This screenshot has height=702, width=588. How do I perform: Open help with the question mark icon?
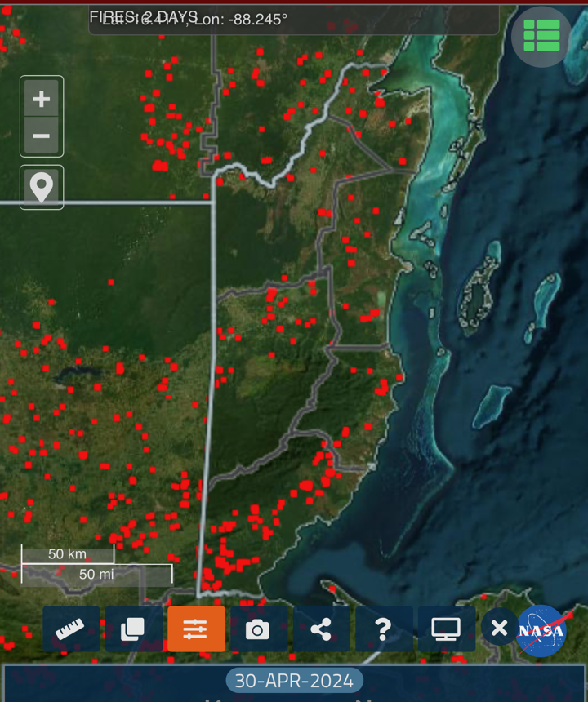click(383, 629)
